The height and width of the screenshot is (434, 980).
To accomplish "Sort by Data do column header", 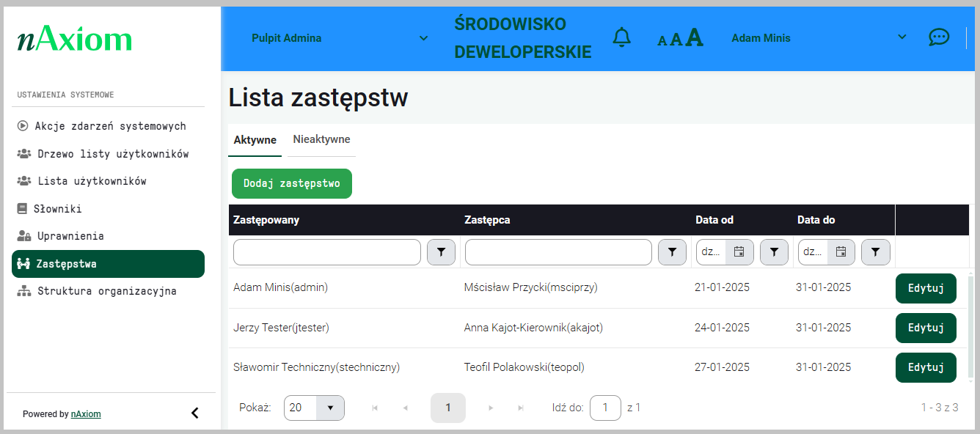I will (x=816, y=220).
